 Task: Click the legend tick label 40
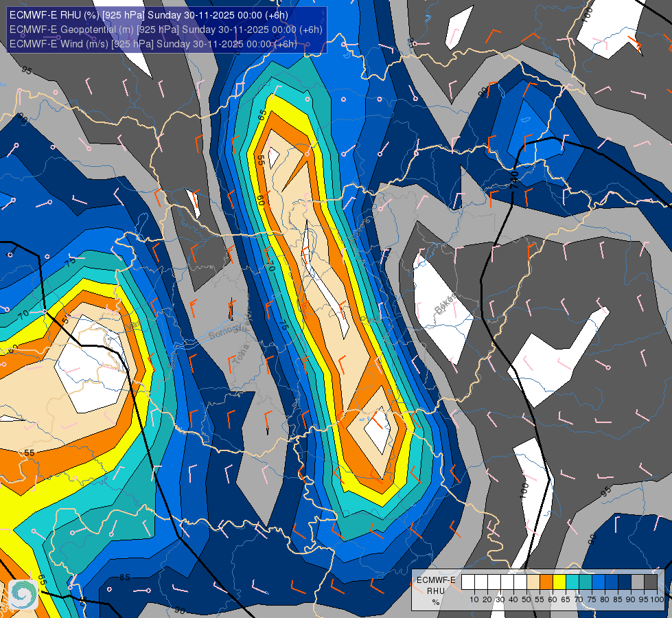point(513,599)
